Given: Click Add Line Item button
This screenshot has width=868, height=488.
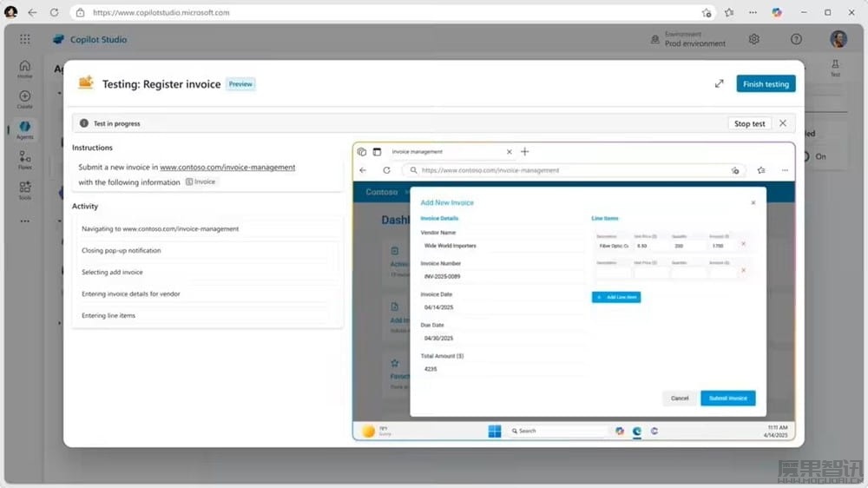Looking at the screenshot, I should 616,298.
